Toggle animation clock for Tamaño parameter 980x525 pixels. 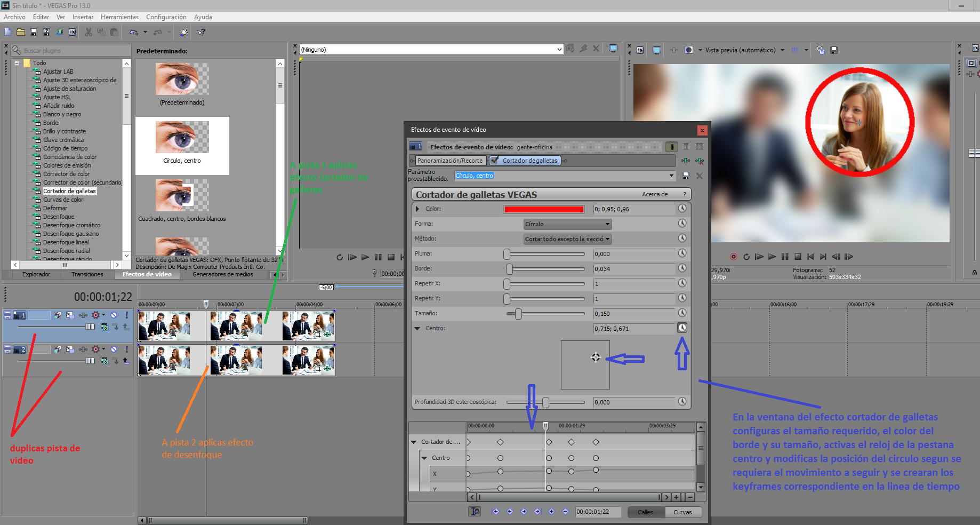pyautogui.click(x=682, y=313)
